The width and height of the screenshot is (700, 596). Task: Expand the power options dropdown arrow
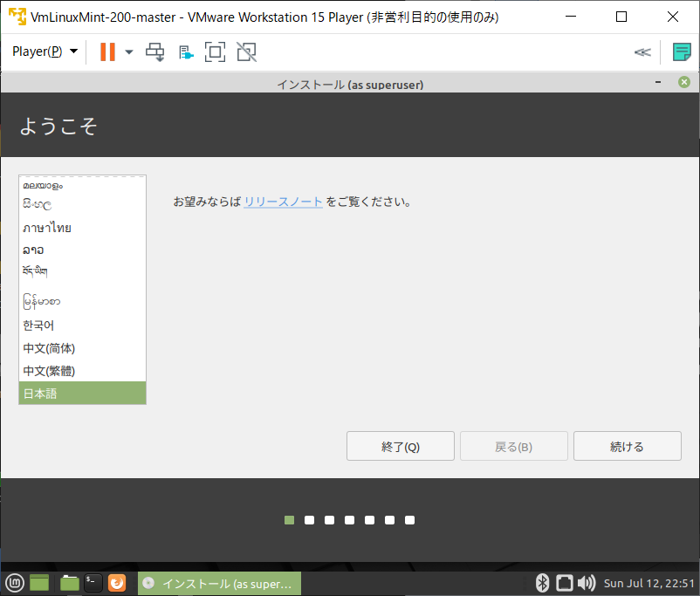click(129, 52)
